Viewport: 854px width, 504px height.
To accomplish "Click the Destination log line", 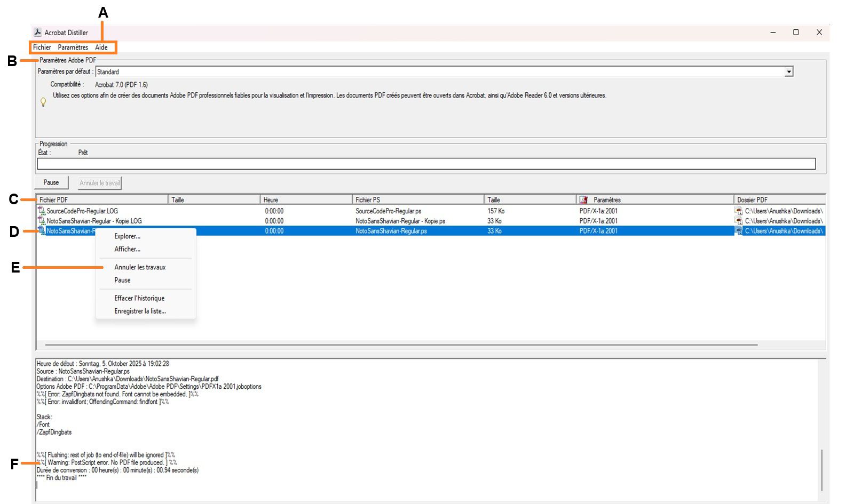I will (128, 379).
